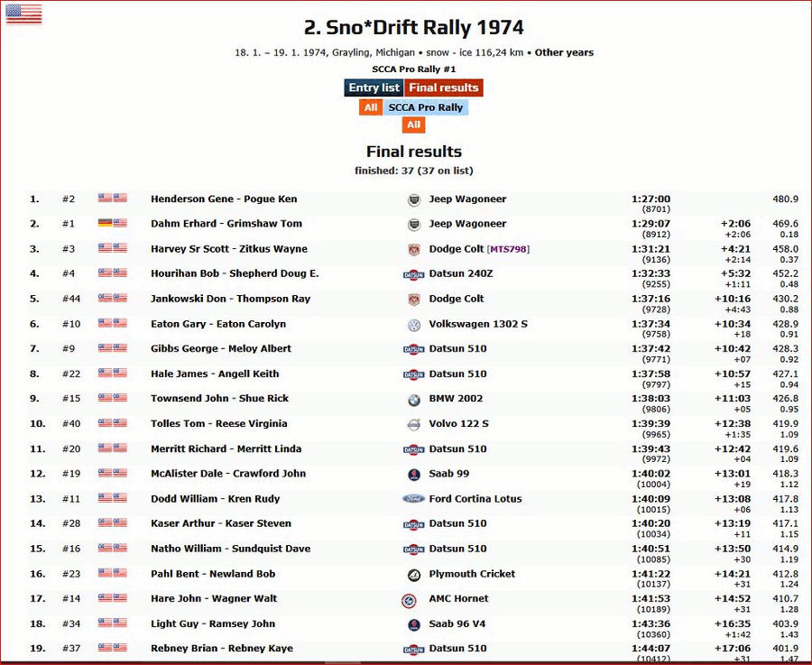812x665 pixels.
Task: Open Dahm Erhard - Grimshaw Tom crew entry
Action: click(226, 224)
